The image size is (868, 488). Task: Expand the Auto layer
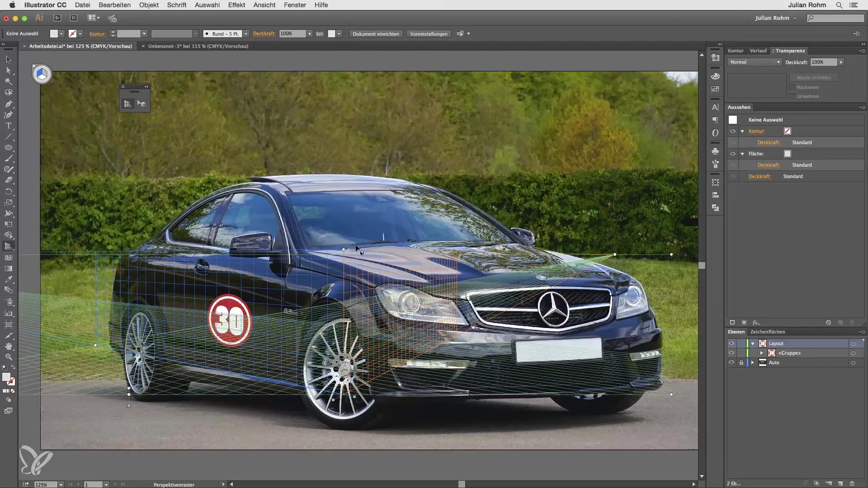point(753,362)
